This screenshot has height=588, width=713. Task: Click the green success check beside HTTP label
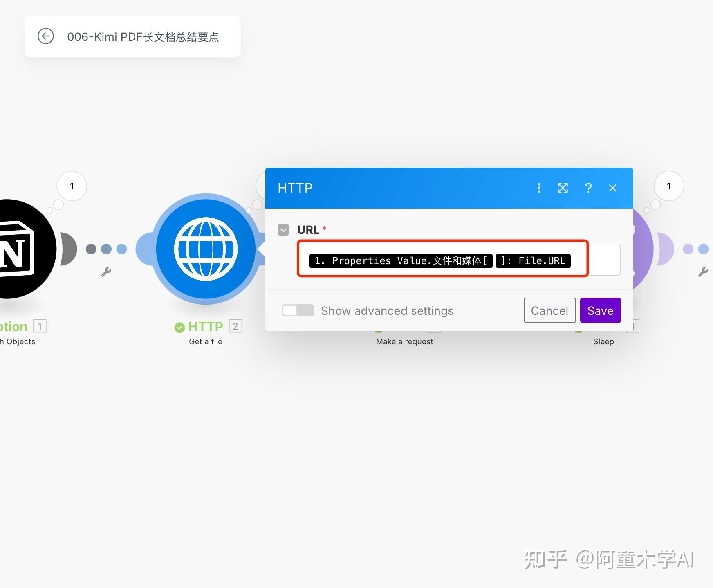point(180,326)
